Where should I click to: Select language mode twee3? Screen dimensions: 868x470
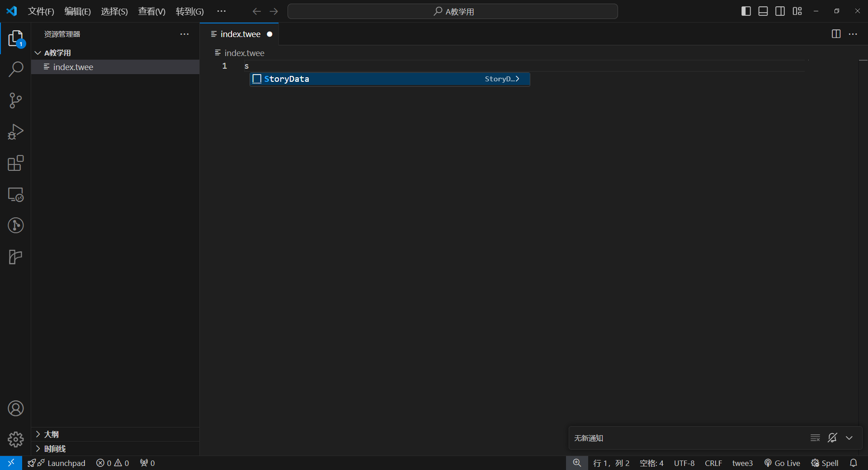click(742, 463)
